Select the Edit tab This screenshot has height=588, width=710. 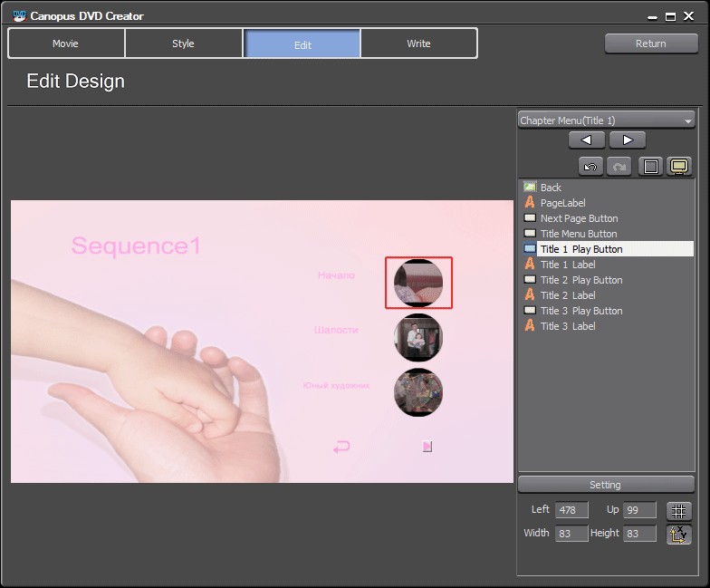click(x=302, y=44)
